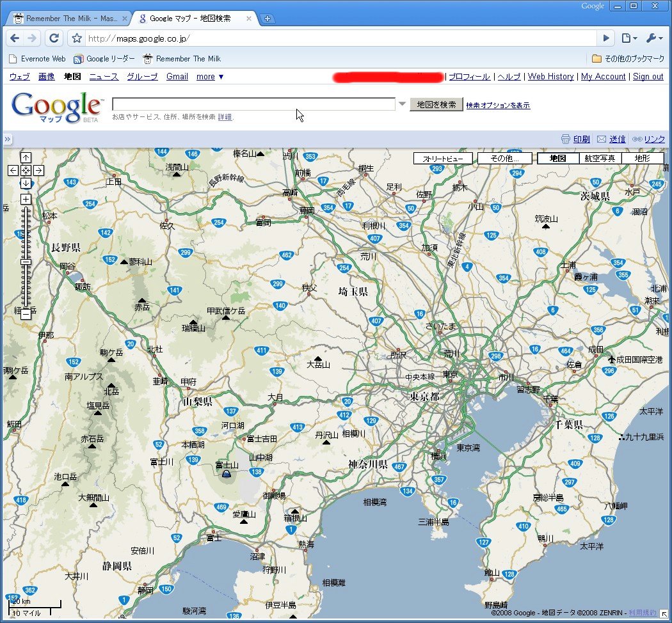Expand the side panel with the » arrow

pos(7,139)
